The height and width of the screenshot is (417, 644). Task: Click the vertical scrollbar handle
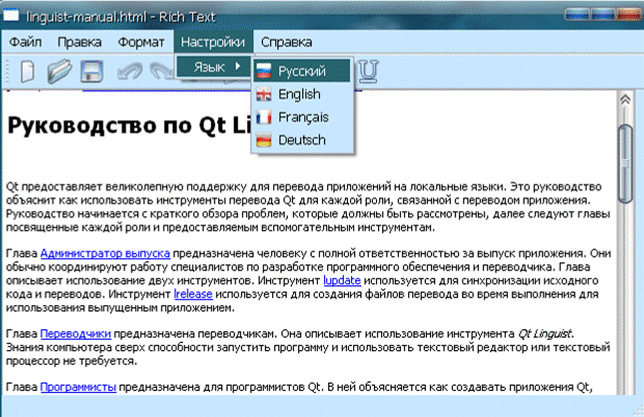(625, 164)
